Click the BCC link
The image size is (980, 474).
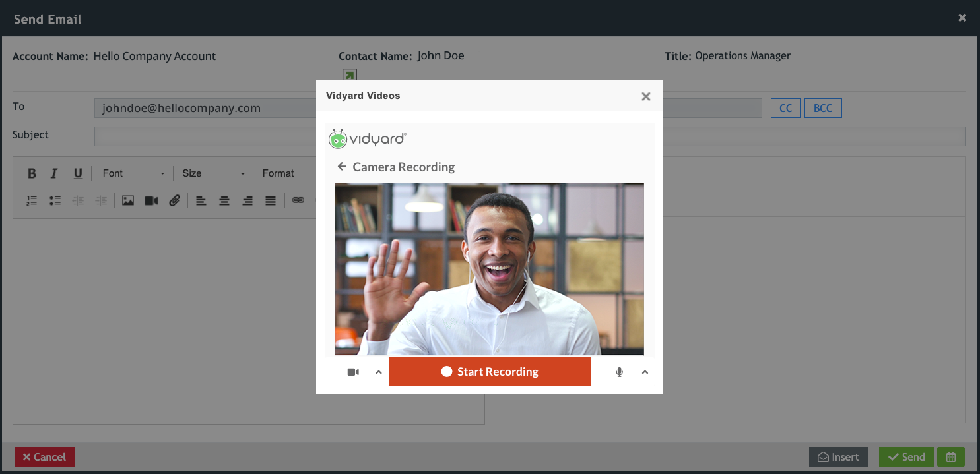tap(823, 107)
